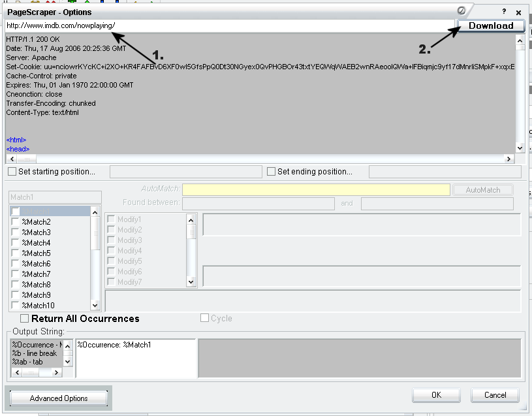
Task: Check the Modify1 checkbox
Action: click(111, 219)
